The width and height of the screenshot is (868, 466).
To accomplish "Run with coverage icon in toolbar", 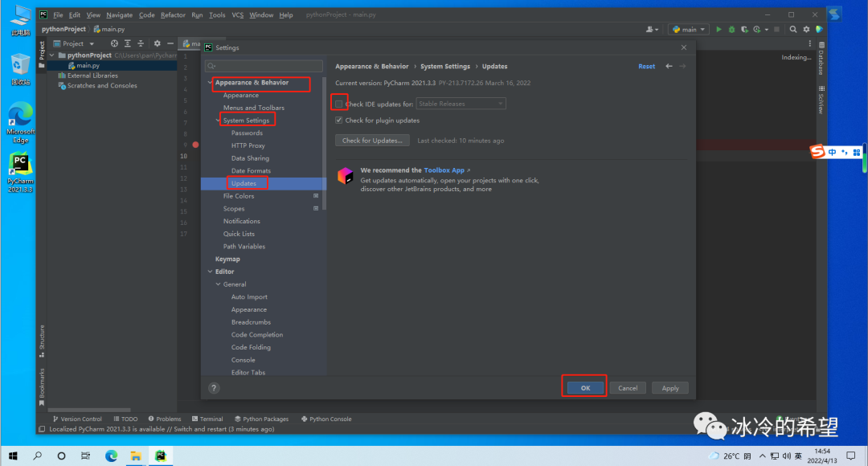I will click(744, 30).
